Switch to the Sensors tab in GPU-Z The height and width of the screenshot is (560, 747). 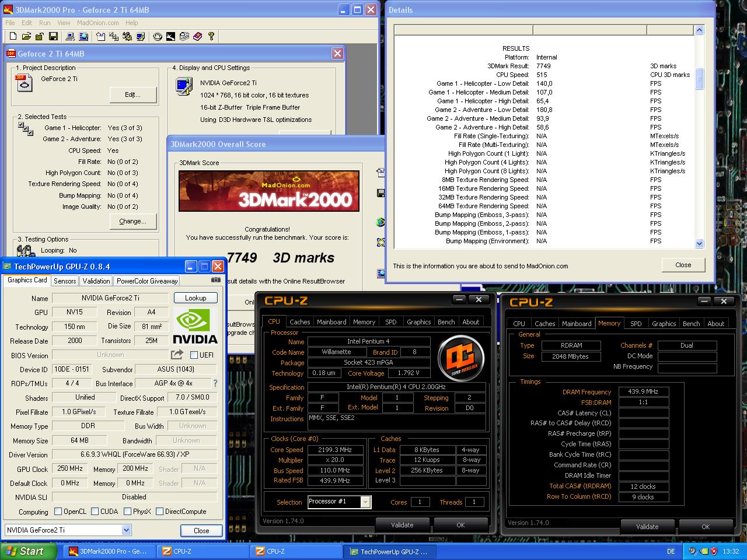65,281
